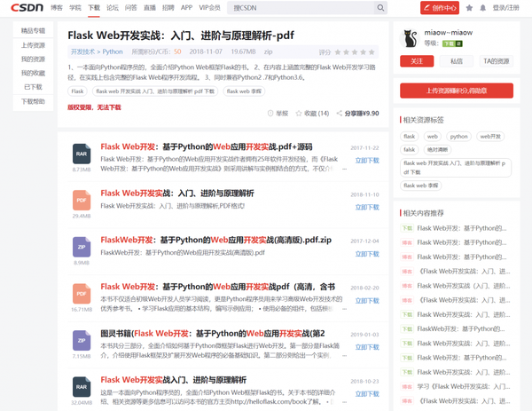532x411 pixels.
Task: Open favorites via the star icon in header
Action: pyautogui.click(x=469, y=8)
